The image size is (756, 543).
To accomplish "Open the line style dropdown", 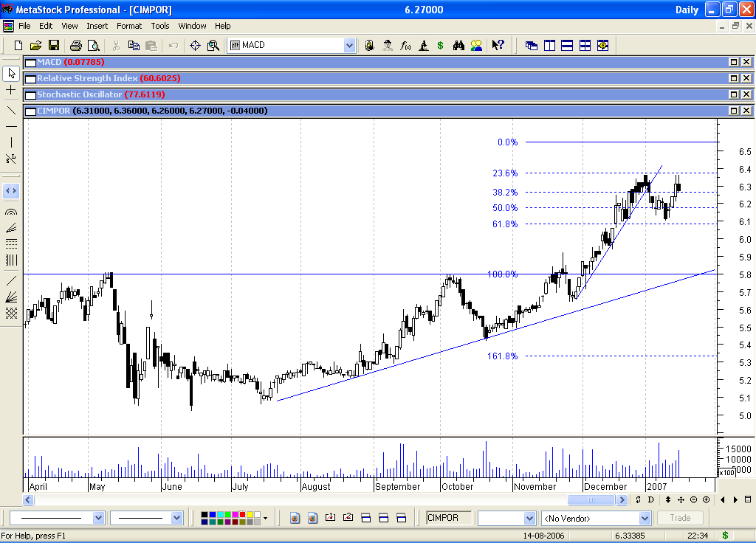I will point(98,518).
